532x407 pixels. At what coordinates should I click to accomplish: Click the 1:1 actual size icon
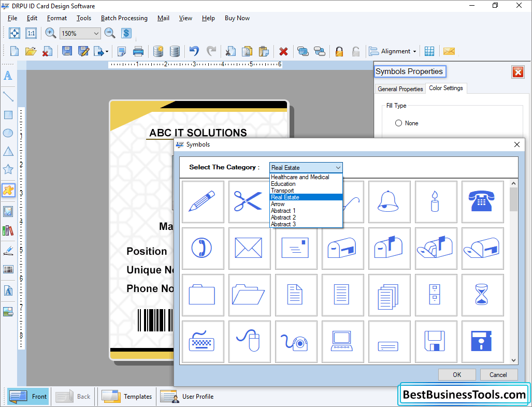[x=31, y=33]
